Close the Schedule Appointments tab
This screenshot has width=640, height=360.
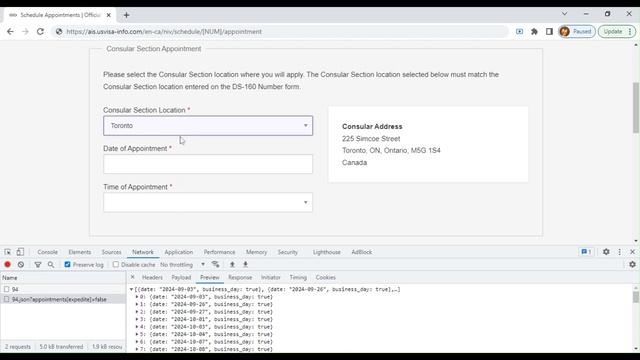point(109,15)
